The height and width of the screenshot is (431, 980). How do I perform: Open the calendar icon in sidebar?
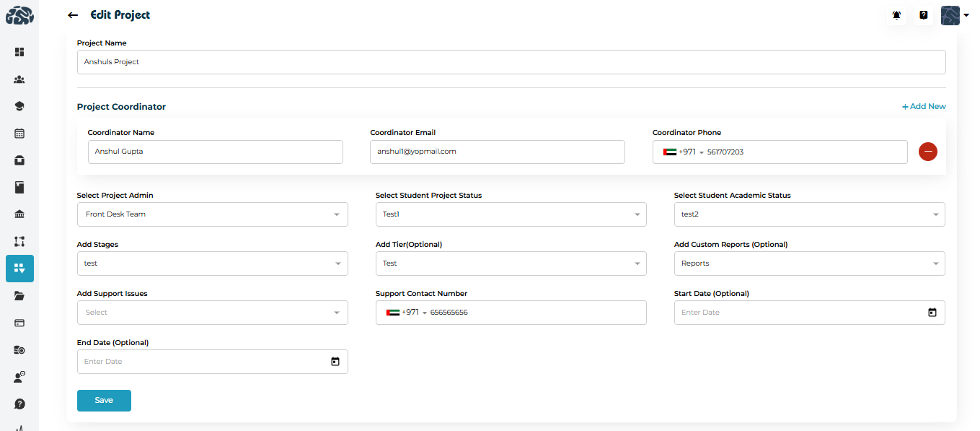click(x=19, y=133)
